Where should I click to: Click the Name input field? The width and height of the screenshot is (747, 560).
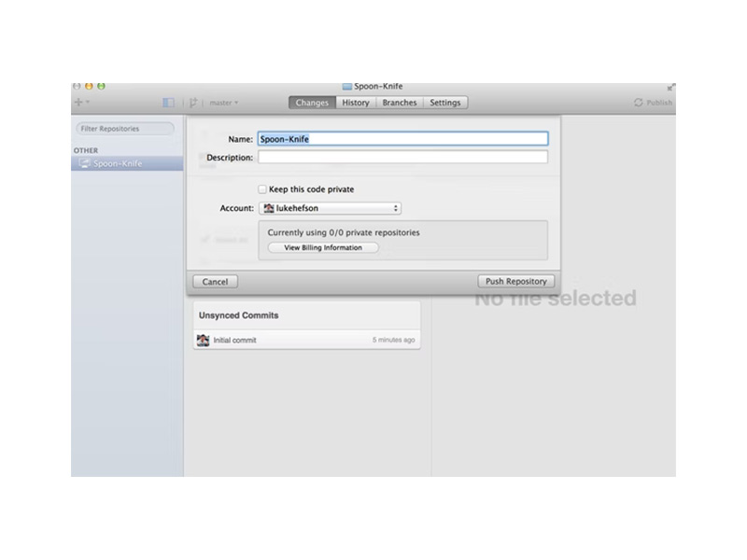[x=403, y=138]
